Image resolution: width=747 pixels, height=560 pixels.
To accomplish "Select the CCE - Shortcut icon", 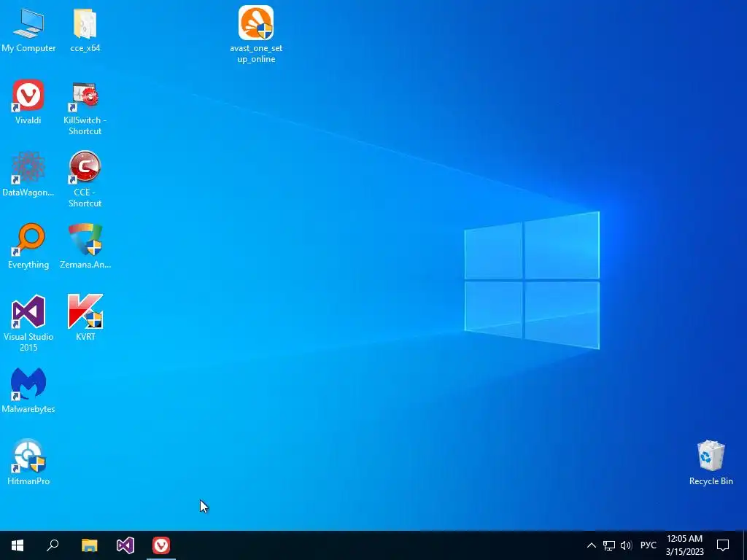I will click(85, 179).
